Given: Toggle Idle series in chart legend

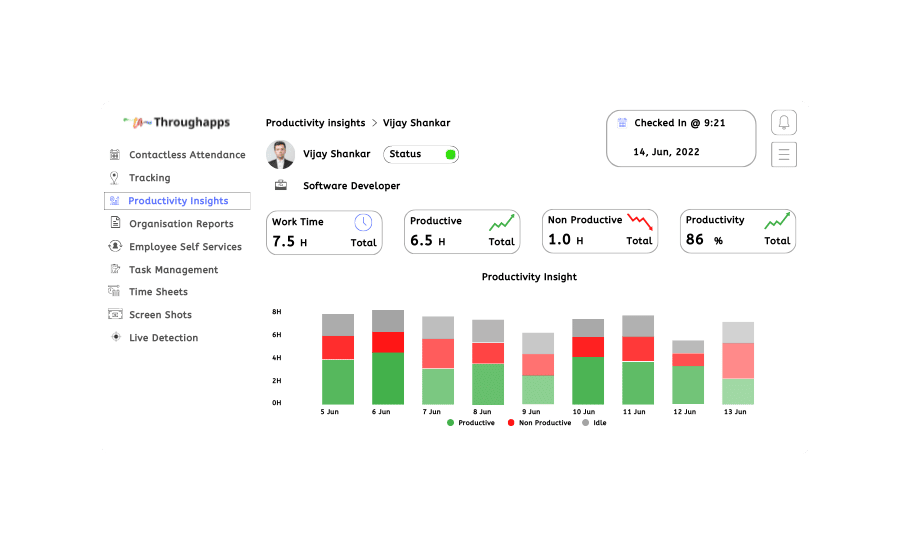Looking at the screenshot, I should (594, 423).
